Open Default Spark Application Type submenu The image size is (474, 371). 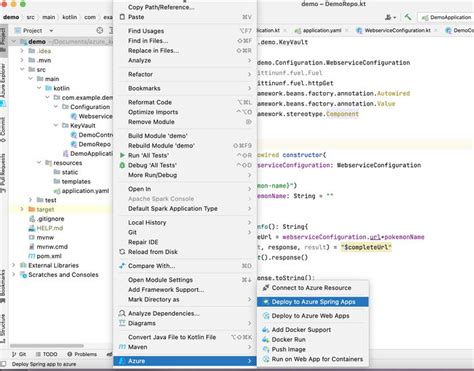pyautogui.click(x=185, y=208)
